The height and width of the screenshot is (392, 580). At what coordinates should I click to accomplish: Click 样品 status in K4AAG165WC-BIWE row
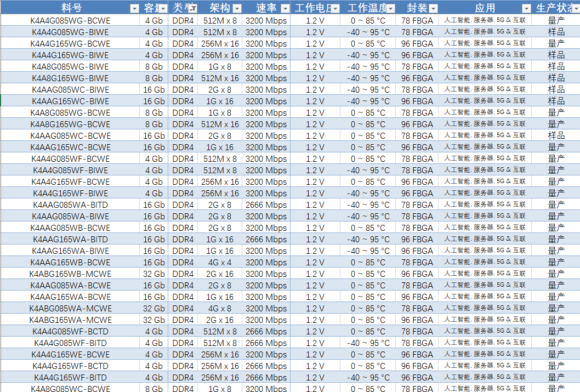click(x=556, y=101)
